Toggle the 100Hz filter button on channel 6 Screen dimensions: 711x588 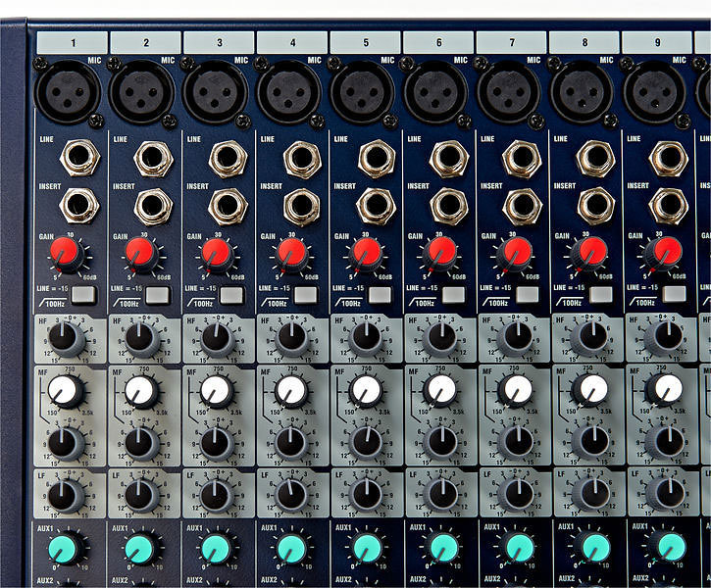tap(453, 295)
